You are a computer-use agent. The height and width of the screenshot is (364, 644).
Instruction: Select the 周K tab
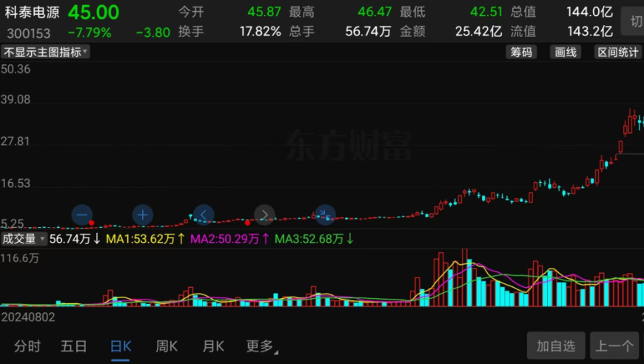pyautogui.click(x=167, y=346)
